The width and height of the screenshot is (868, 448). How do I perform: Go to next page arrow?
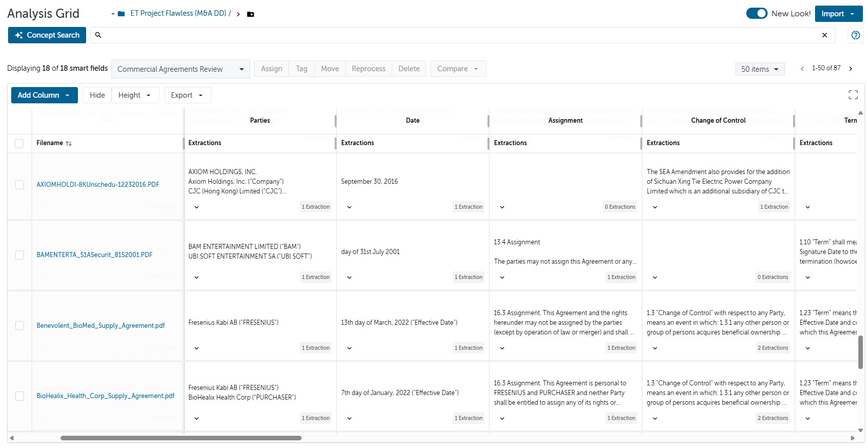click(851, 69)
